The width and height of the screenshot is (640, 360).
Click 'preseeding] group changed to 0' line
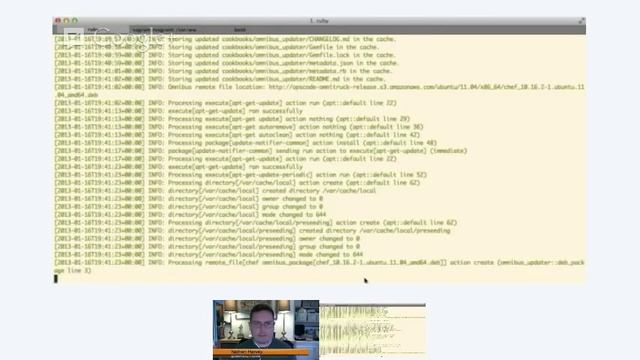[x=207, y=247]
